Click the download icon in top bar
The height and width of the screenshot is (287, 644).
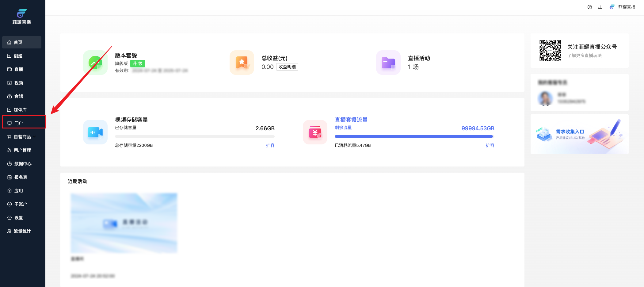(600, 7)
